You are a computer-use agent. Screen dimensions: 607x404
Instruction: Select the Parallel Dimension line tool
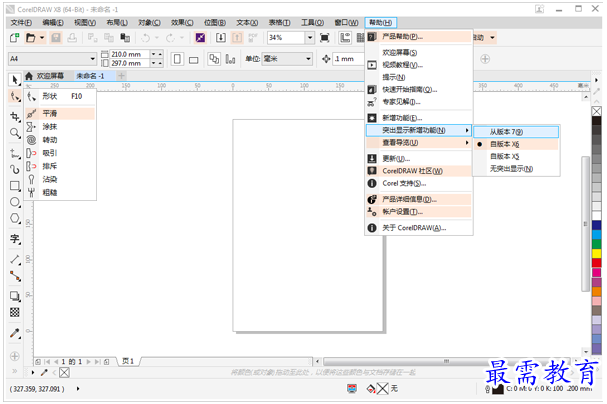15,259
